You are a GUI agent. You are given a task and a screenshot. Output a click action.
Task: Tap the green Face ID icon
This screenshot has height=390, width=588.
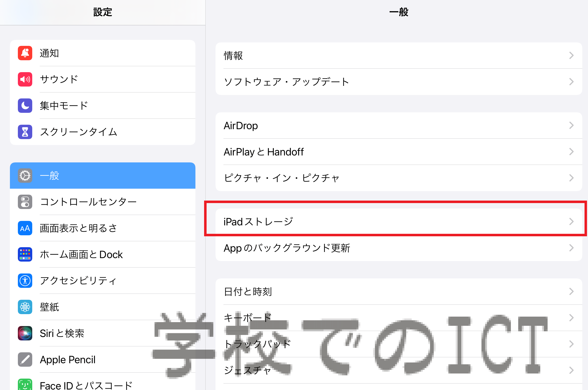25,384
